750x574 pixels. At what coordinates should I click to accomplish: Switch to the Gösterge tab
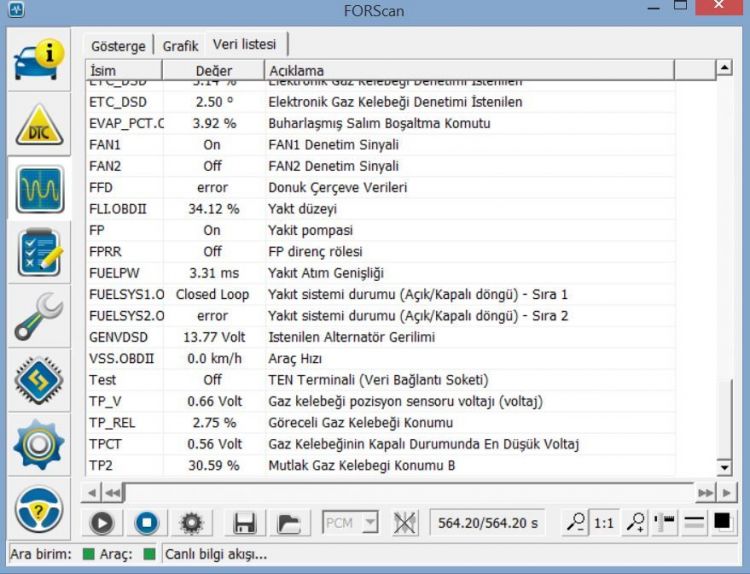(118, 46)
